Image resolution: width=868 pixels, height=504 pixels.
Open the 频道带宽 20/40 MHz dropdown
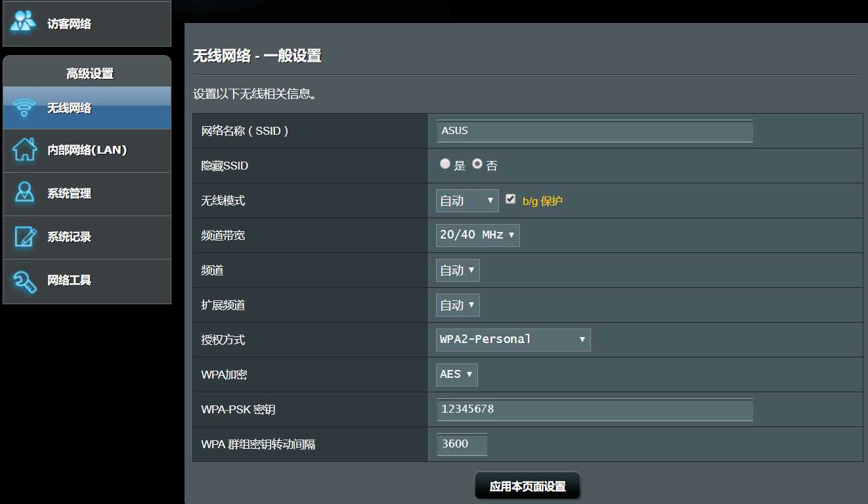point(477,235)
